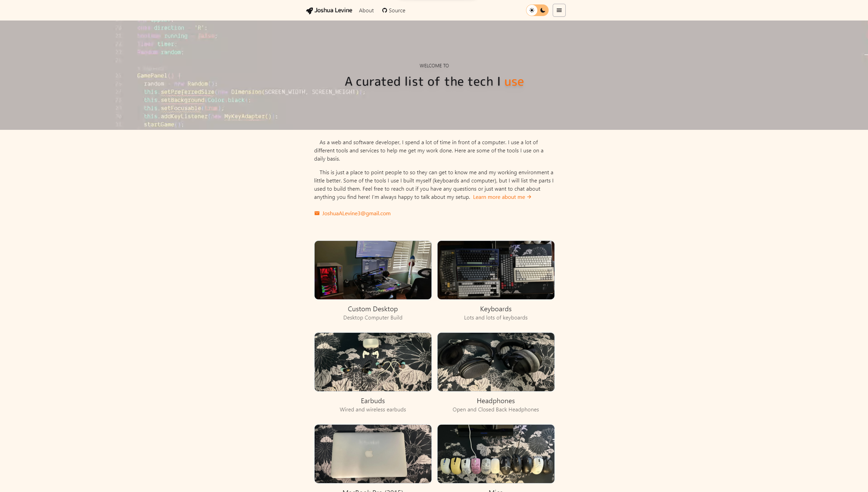This screenshot has width=868, height=492.
Task: Toggle dark mode switch
Action: [x=537, y=10]
